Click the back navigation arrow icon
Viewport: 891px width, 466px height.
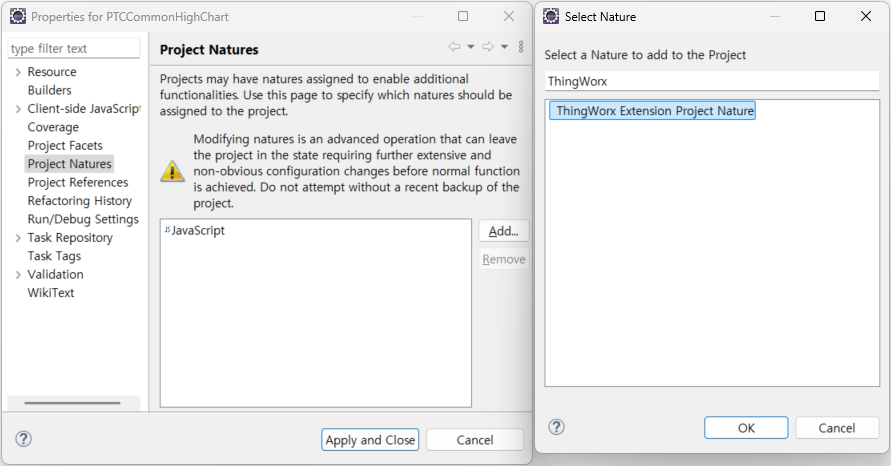pos(454,47)
